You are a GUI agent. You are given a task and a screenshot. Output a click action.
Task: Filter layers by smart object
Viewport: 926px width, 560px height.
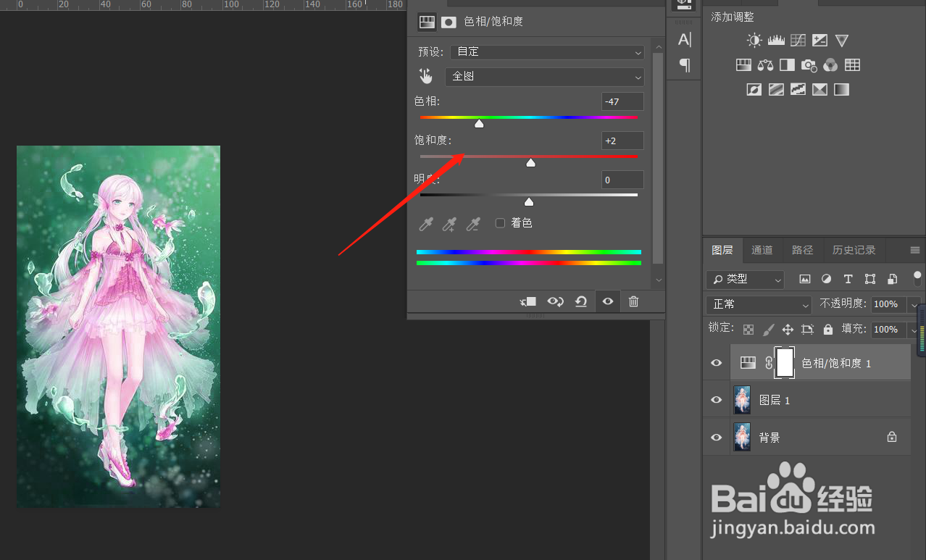pos(893,279)
